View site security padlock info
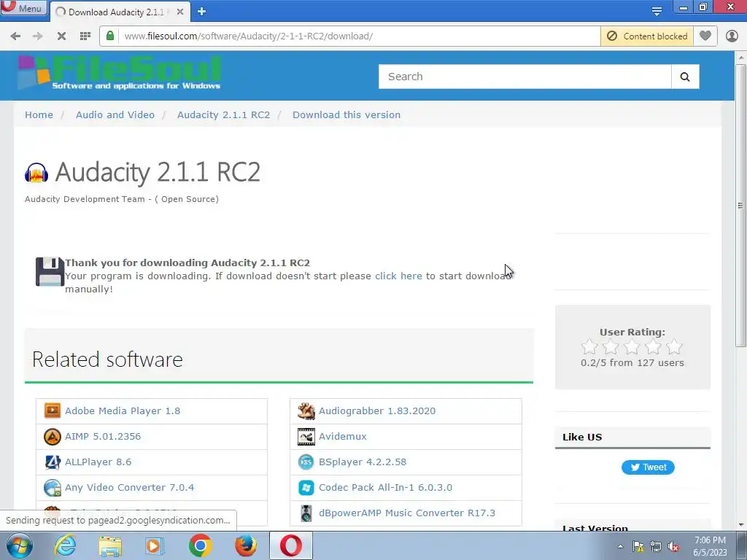The width and height of the screenshot is (747, 560). coord(110,36)
